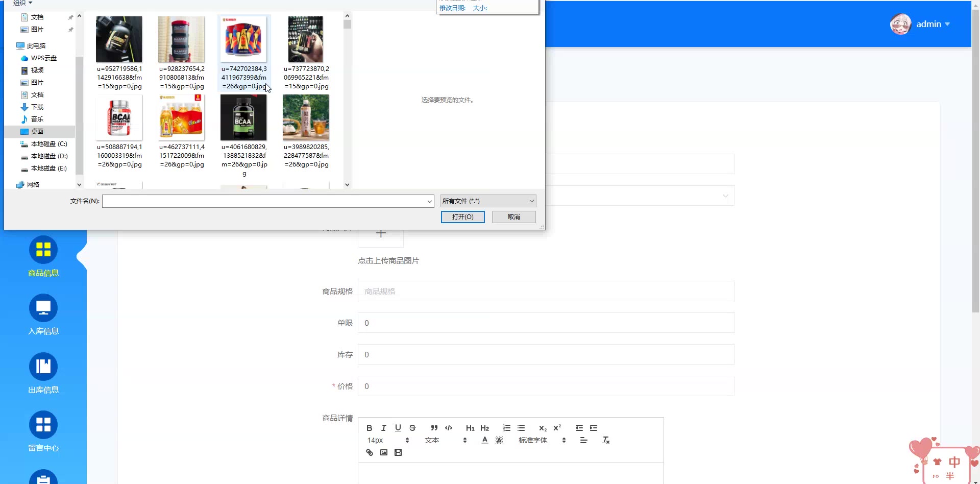Create a bulleted list
The height and width of the screenshot is (484, 980).
(x=521, y=428)
